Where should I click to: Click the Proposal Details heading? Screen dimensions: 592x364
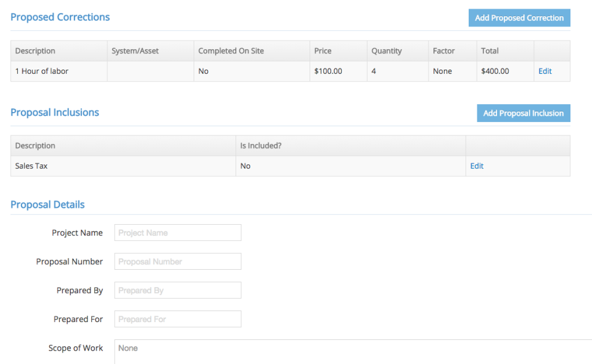47,204
